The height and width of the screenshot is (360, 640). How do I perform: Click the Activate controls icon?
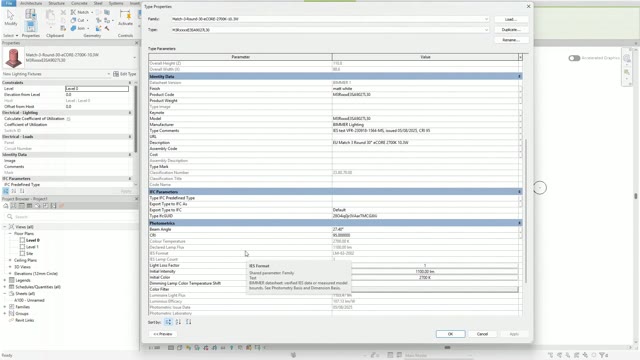125,18
